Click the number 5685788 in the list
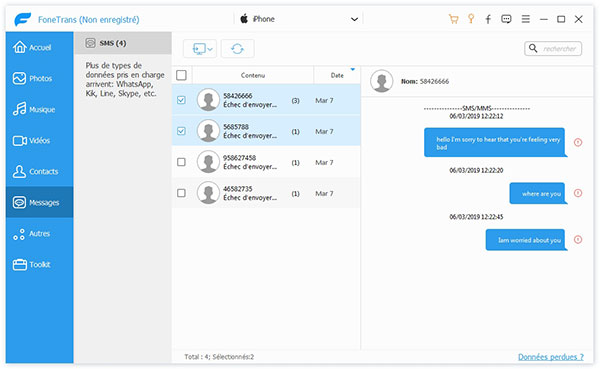This screenshot has width=600, height=370. (x=236, y=127)
